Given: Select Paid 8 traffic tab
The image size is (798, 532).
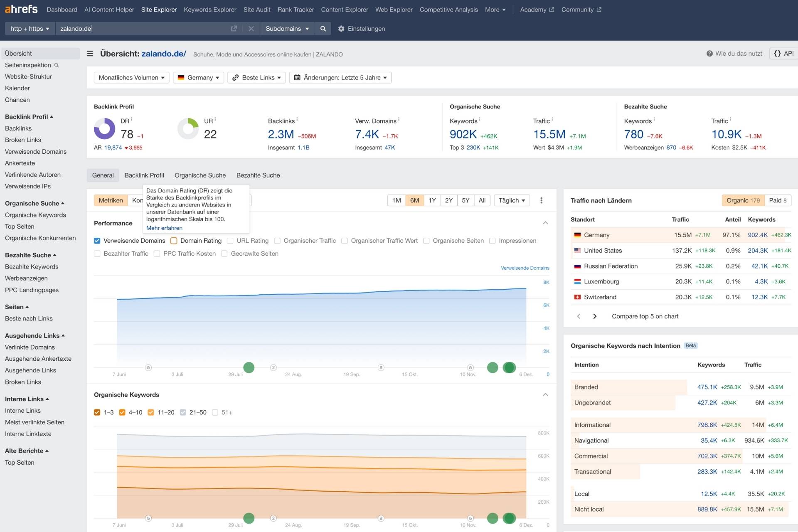Looking at the screenshot, I should tap(778, 200).
